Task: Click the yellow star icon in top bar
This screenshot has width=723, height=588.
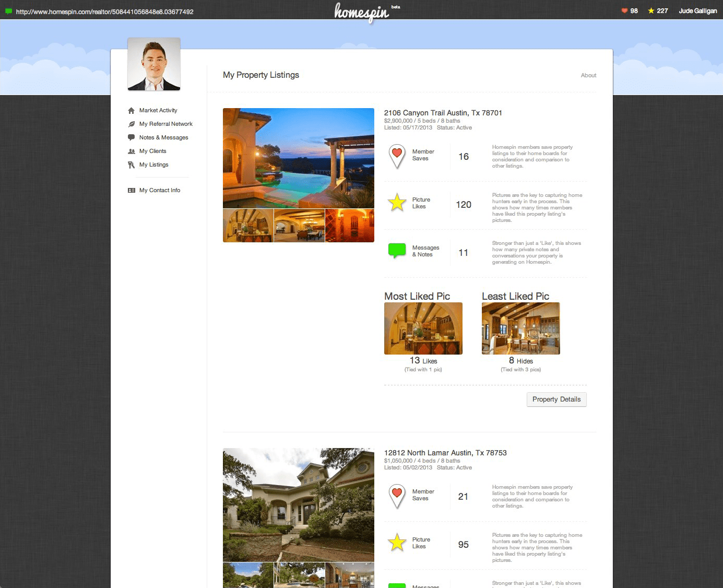Action: click(651, 11)
